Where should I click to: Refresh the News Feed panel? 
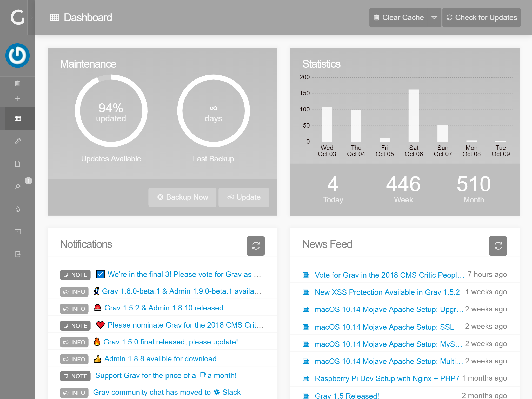point(498,246)
